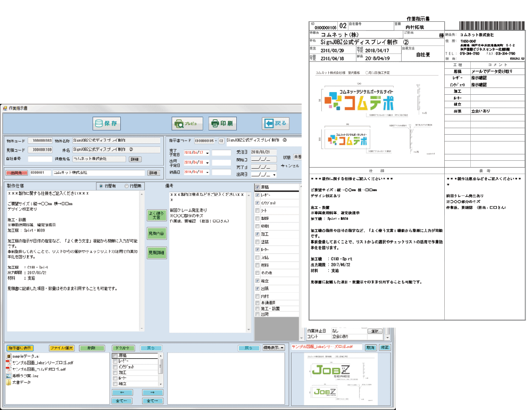Click the barcode on the printed instruction sheet
This screenshot has width=532, height=410.
click(492, 26)
